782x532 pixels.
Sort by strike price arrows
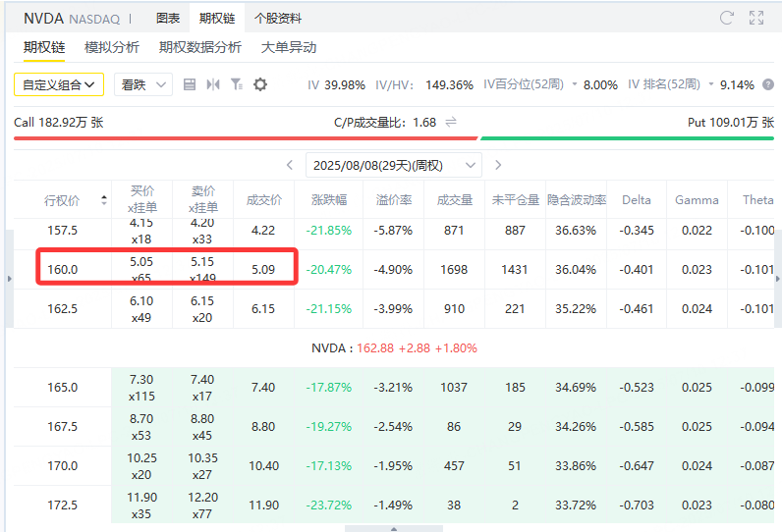104,200
